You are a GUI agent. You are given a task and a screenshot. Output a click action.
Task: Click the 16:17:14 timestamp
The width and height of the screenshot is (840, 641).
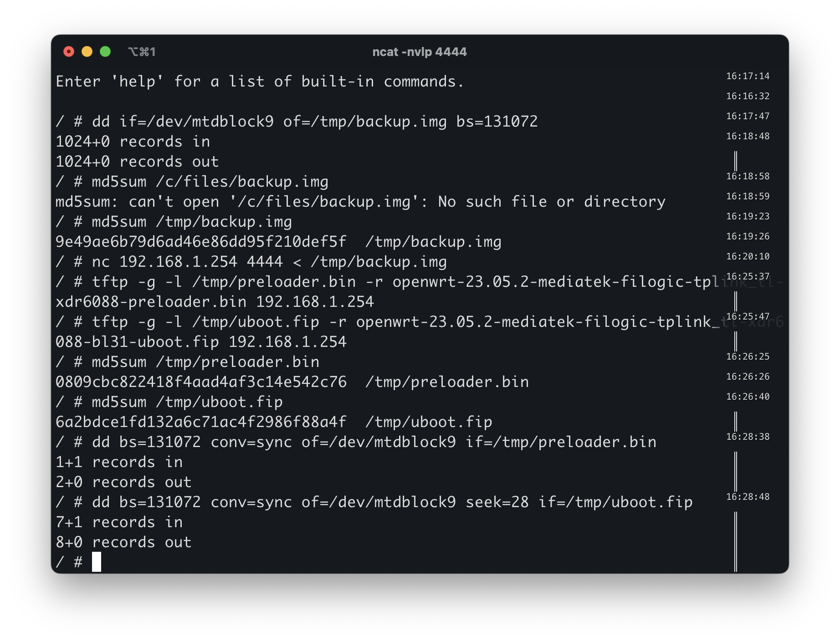748,76
